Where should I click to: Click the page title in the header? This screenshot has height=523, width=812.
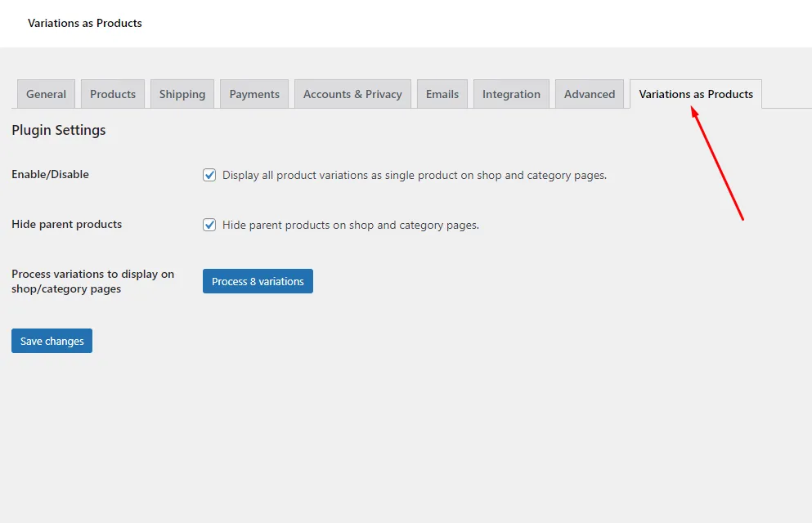click(85, 23)
